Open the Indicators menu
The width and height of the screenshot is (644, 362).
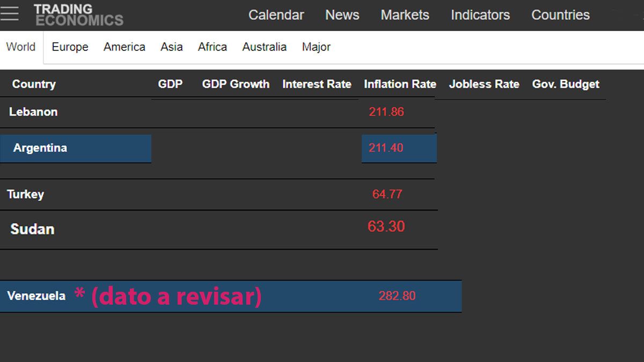pyautogui.click(x=480, y=15)
